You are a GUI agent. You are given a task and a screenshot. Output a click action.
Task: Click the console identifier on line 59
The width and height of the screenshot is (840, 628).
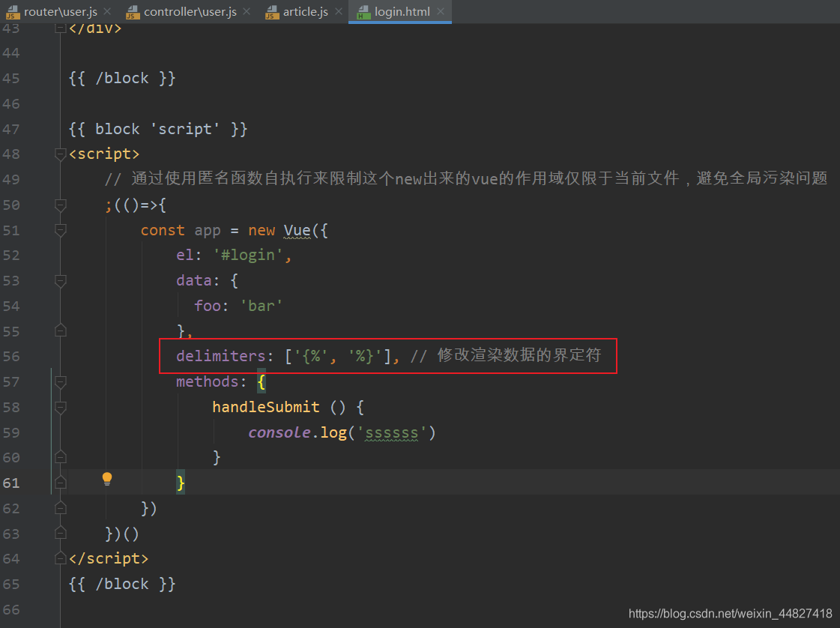pos(279,432)
